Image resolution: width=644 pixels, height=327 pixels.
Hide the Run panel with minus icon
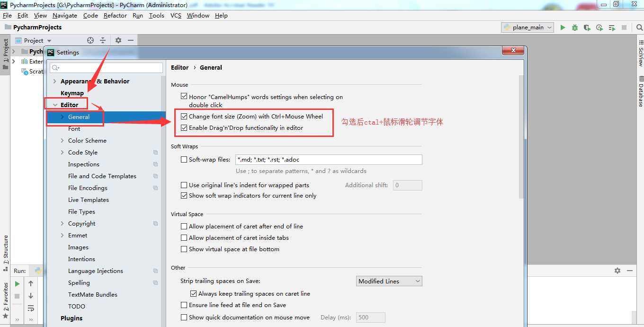pos(630,271)
